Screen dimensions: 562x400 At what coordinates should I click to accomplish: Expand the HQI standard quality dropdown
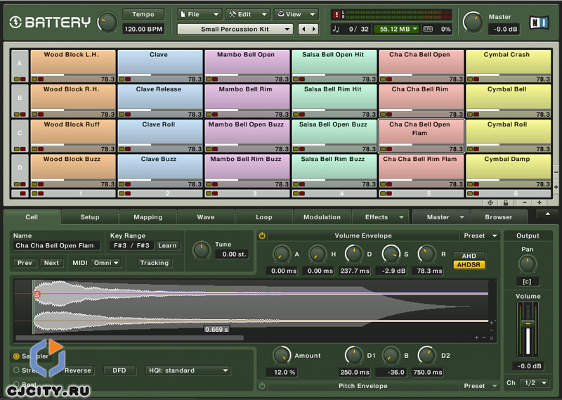(188, 371)
